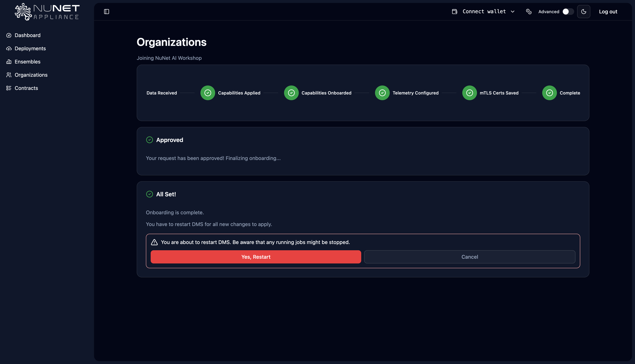Click the Capabilities Applied check icon
635x364 pixels.
pyautogui.click(x=207, y=93)
